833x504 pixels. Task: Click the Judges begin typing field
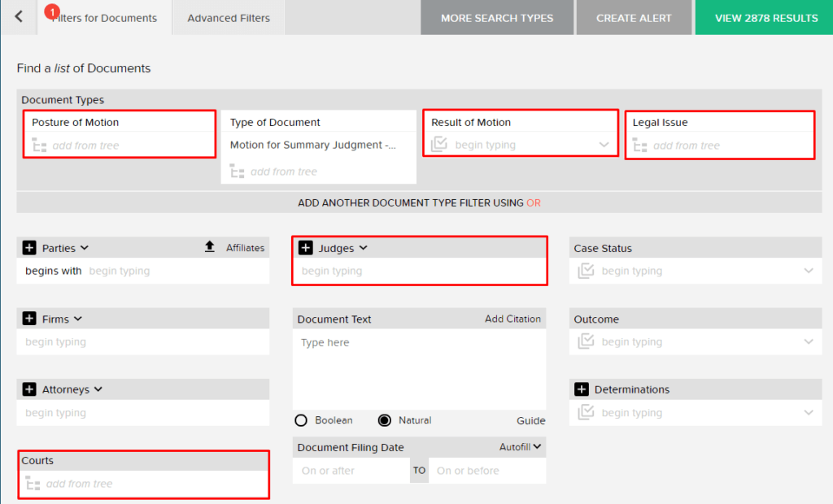419,271
